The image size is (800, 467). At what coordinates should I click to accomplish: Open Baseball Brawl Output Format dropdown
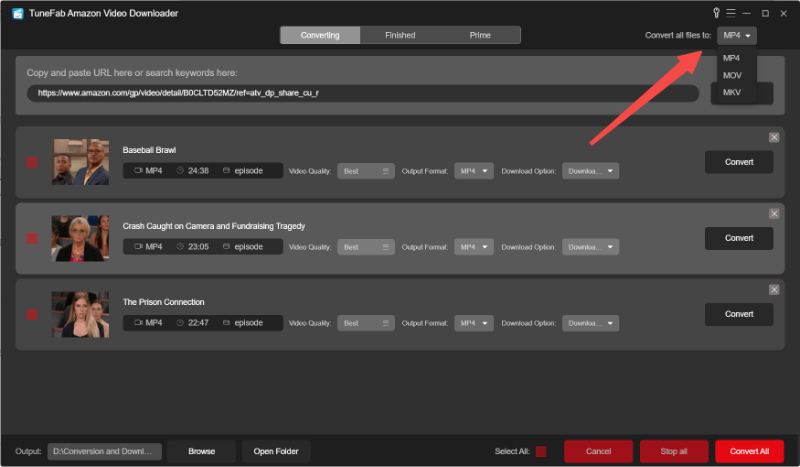coord(474,171)
